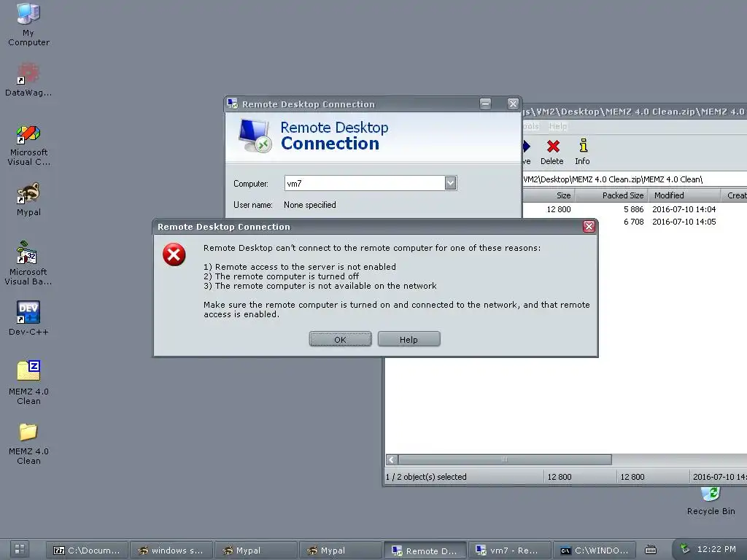
Task: Click the '1 / 2 object(s) selected' status text
Action: (x=426, y=477)
